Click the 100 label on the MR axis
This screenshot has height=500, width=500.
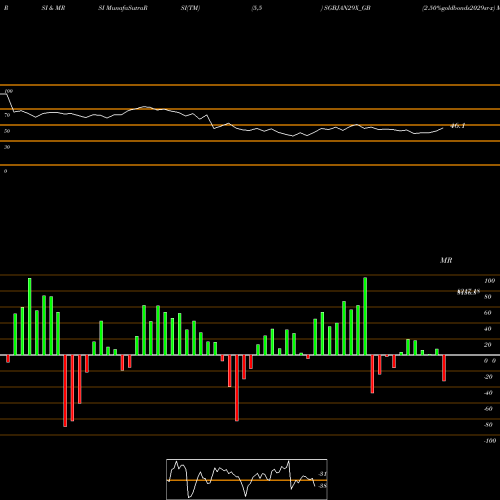tap(489, 281)
